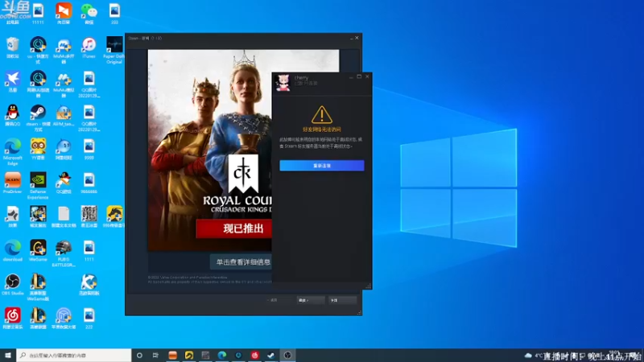Click the close button at Steam news bottom
The height and width of the screenshot is (362, 644).
pos(342,300)
